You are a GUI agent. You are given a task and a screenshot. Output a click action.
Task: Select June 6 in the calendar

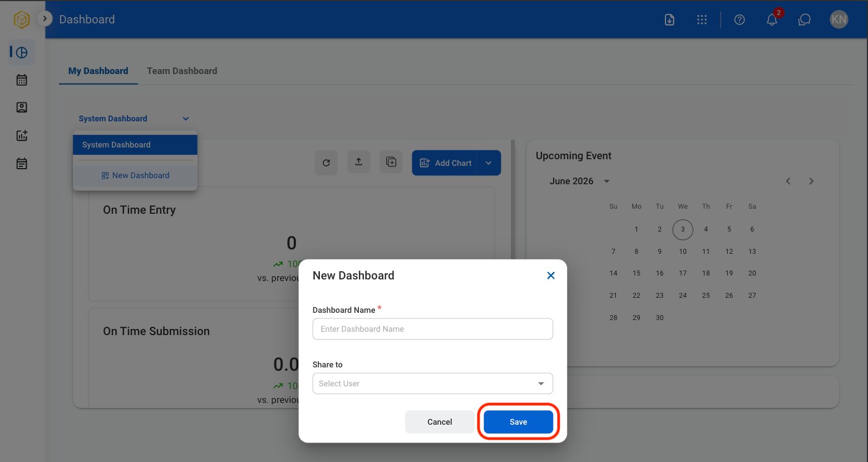tap(752, 229)
